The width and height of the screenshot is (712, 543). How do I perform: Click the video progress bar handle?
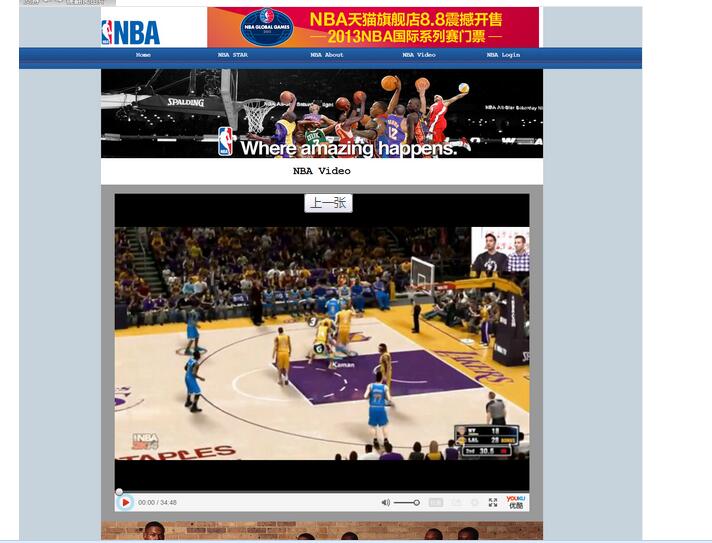119,492
